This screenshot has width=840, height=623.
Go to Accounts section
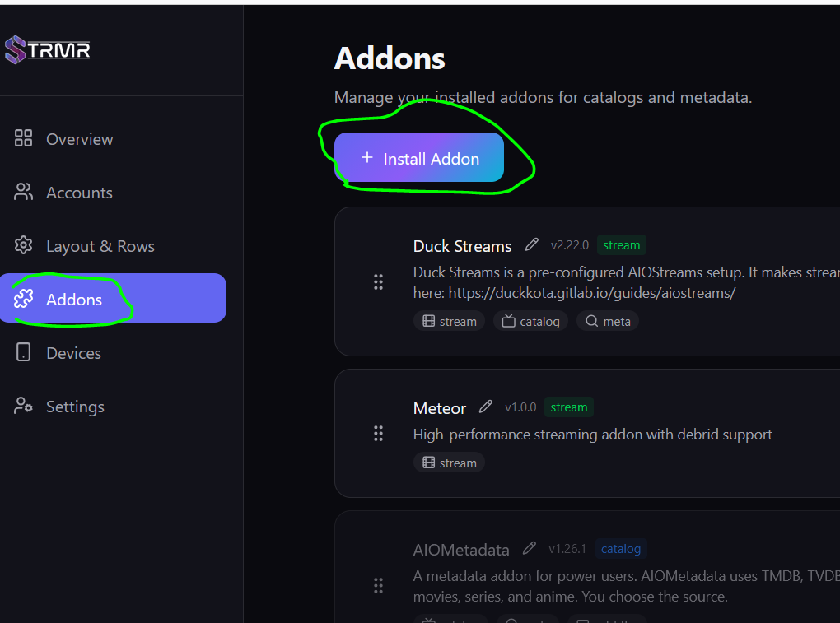(x=79, y=193)
